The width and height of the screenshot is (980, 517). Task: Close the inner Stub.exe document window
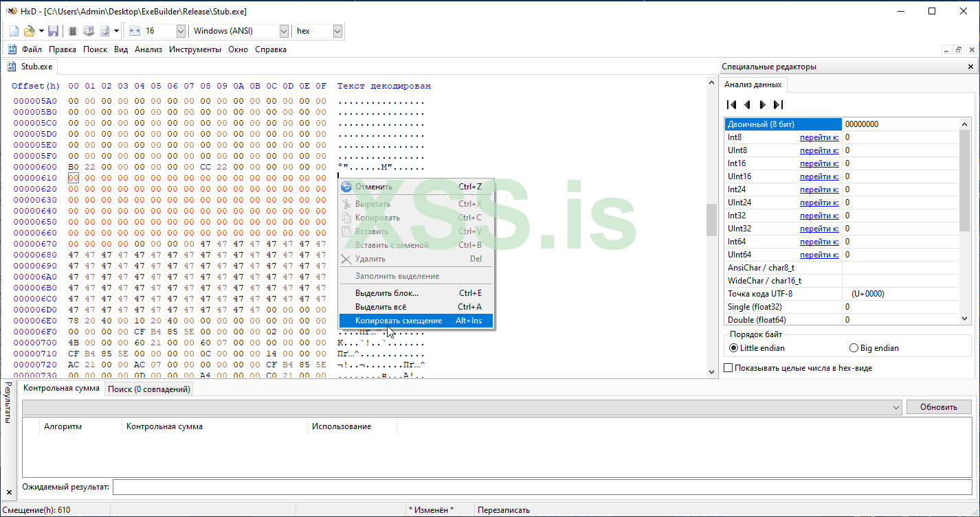click(x=971, y=49)
